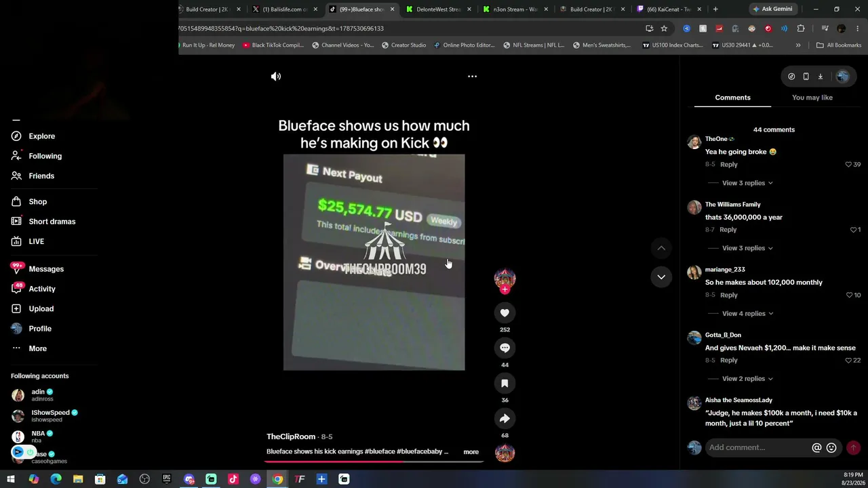Open TheClipRoom author name link
The width and height of the screenshot is (868, 488).
[291, 436]
